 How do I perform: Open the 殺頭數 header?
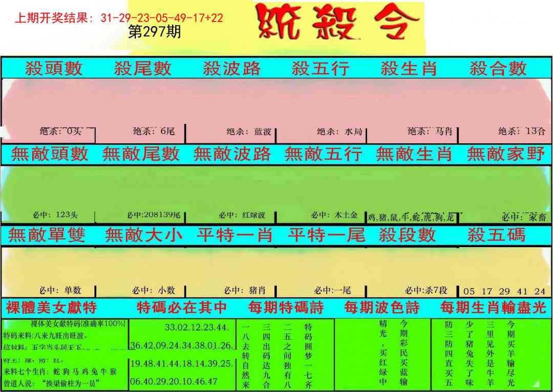(x=54, y=68)
